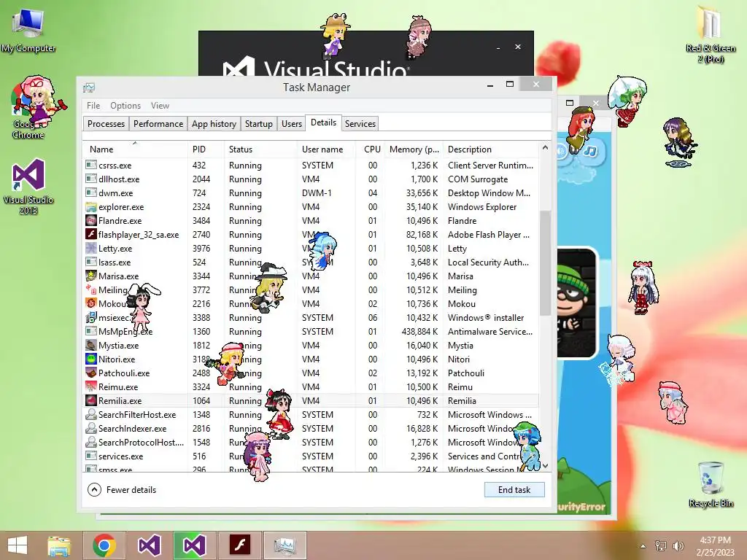The height and width of the screenshot is (560, 747).
Task: Open the View menu in Task Manager
Action: click(160, 105)
